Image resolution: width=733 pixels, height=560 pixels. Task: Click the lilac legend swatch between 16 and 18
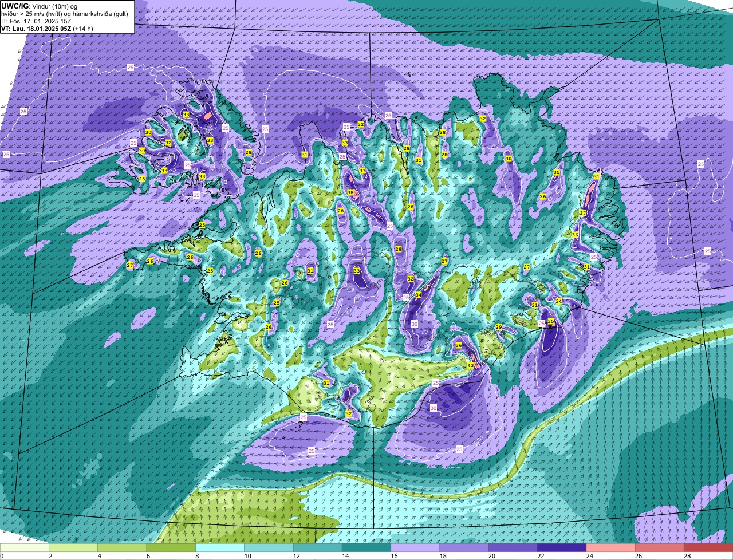click(x=415, y=548)
